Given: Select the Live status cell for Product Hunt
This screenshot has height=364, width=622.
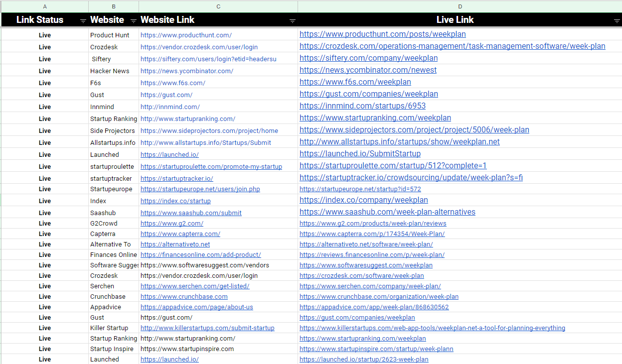Looking at the screenshot, I should [x=45, y=35].
